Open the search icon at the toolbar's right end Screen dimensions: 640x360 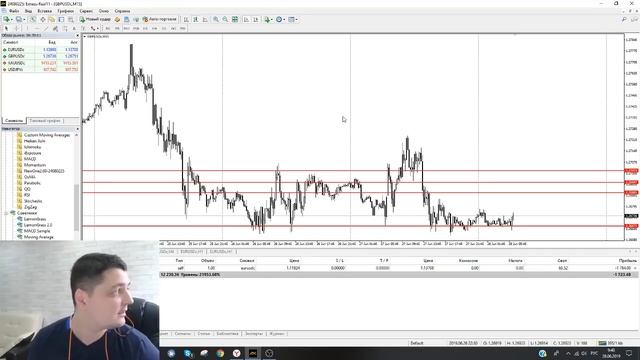point(624,19)
